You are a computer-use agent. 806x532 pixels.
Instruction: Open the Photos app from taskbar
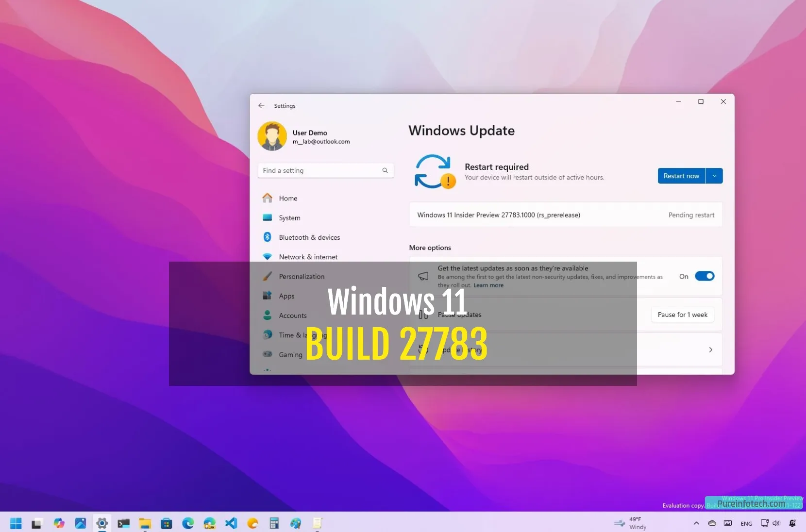pos(81,523)
